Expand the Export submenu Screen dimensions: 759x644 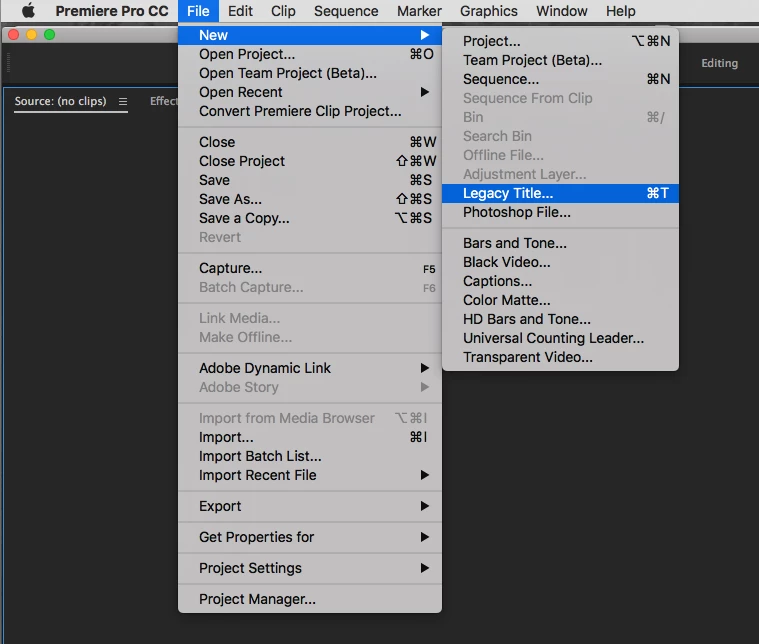click(310, 506)
